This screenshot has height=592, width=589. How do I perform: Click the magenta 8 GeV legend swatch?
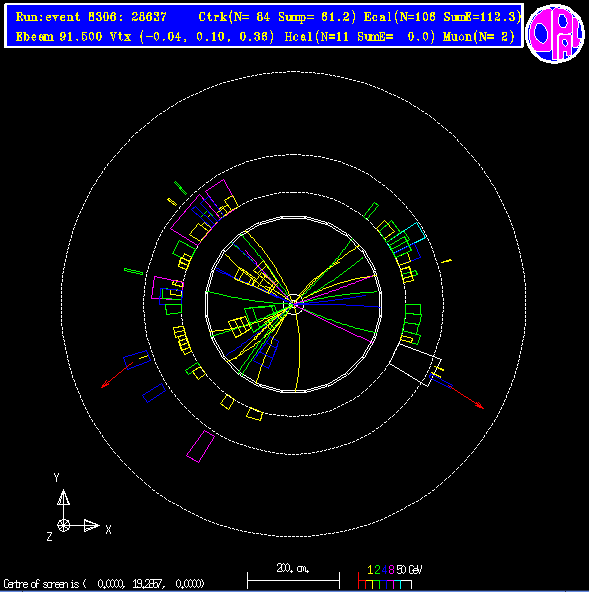[x=390, y=584]
